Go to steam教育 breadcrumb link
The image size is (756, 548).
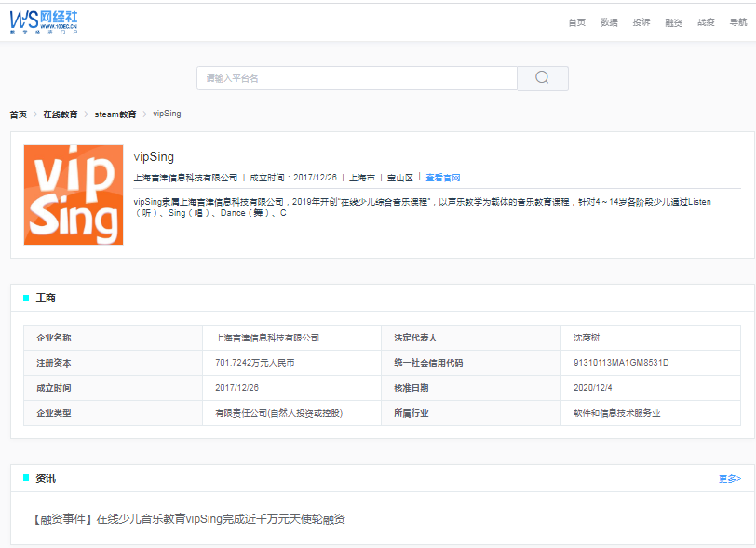pos(115,114)
